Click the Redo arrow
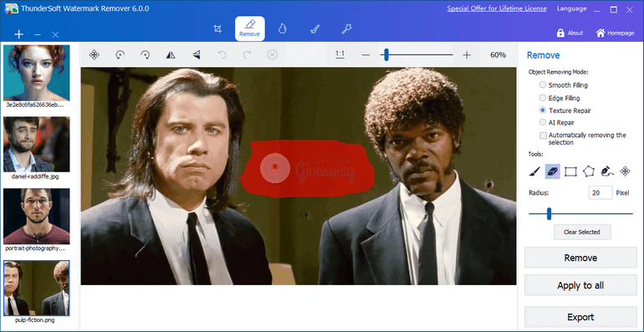Viewport: 644px width, 332px height. coord(248,54)
